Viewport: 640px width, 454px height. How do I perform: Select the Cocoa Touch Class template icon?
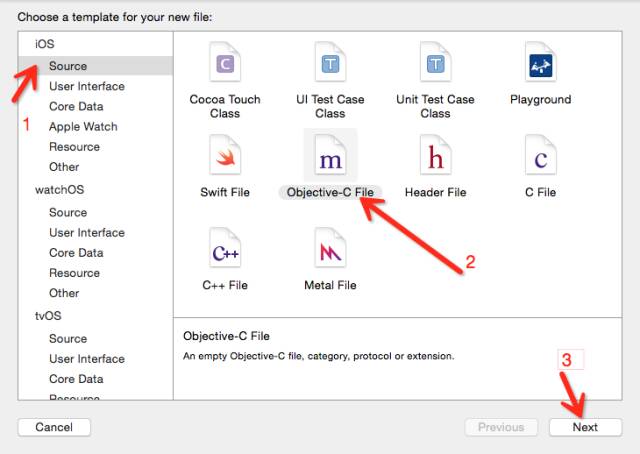pos(225,62)
